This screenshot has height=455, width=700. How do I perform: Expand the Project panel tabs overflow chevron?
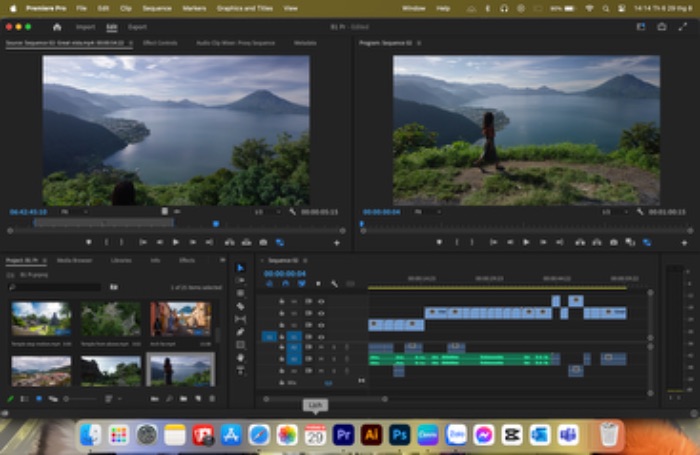coord(222,260)
